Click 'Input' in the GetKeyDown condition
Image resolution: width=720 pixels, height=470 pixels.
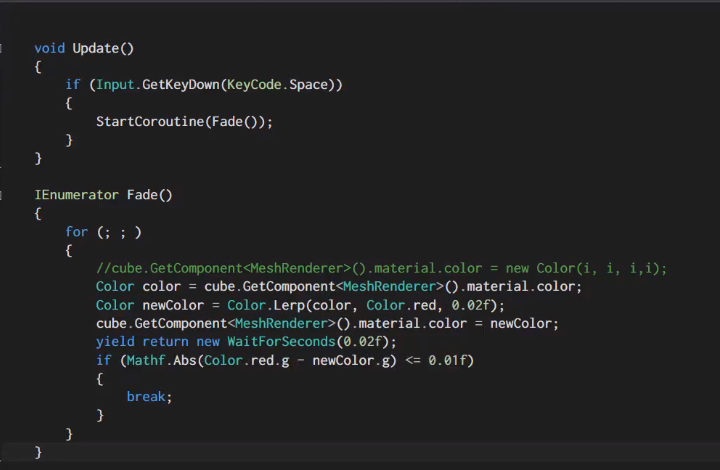[115, 85]
